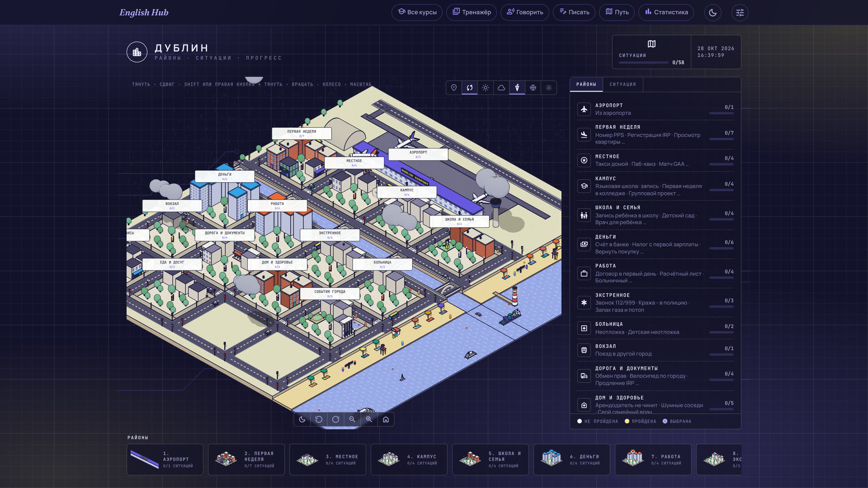Toggle the map pin labels icon
Screen dimensions: 868x488
454,87
